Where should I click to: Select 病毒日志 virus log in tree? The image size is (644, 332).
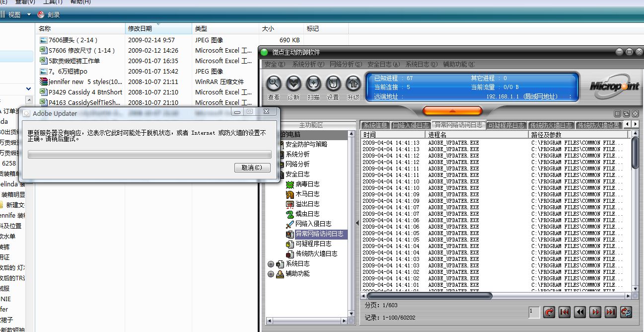(x=303, y=184)
